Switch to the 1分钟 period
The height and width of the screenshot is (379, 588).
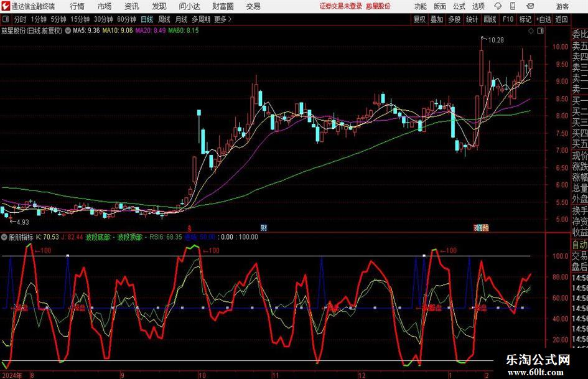click(x=39, y=19)
